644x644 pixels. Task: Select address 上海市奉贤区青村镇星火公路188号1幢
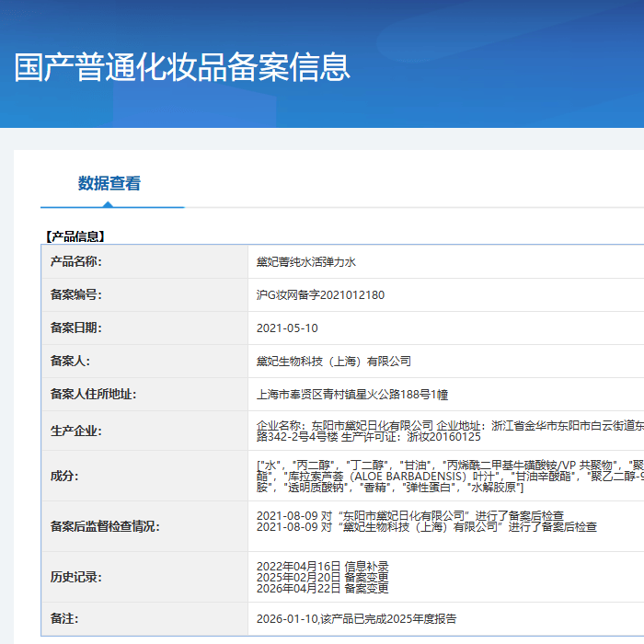(352, 395)
